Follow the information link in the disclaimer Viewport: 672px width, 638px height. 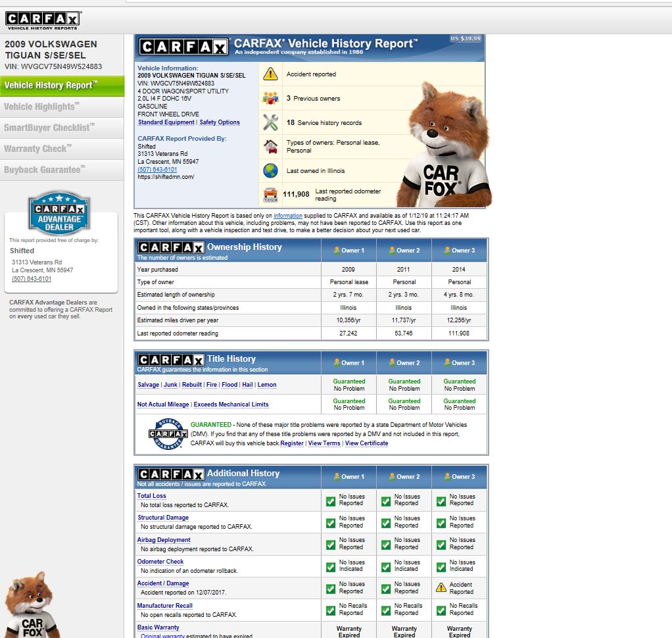click(x=288, y=216)
